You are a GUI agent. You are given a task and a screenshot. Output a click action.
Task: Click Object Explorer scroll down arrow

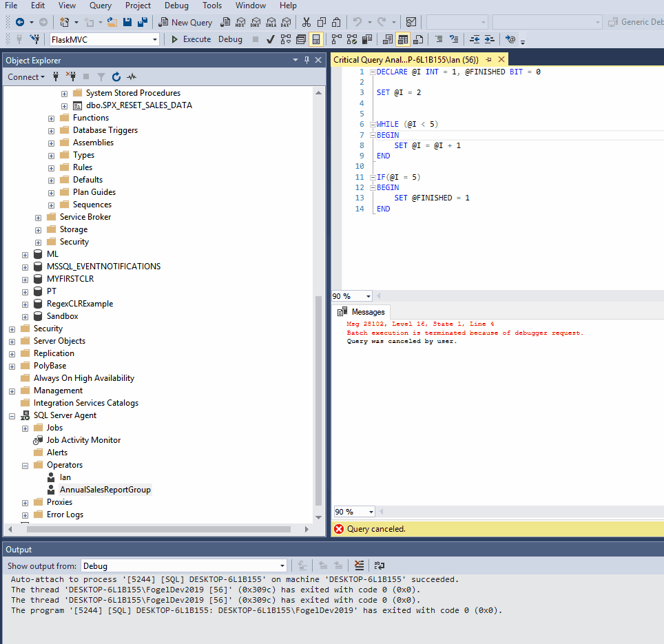(318, 517)
